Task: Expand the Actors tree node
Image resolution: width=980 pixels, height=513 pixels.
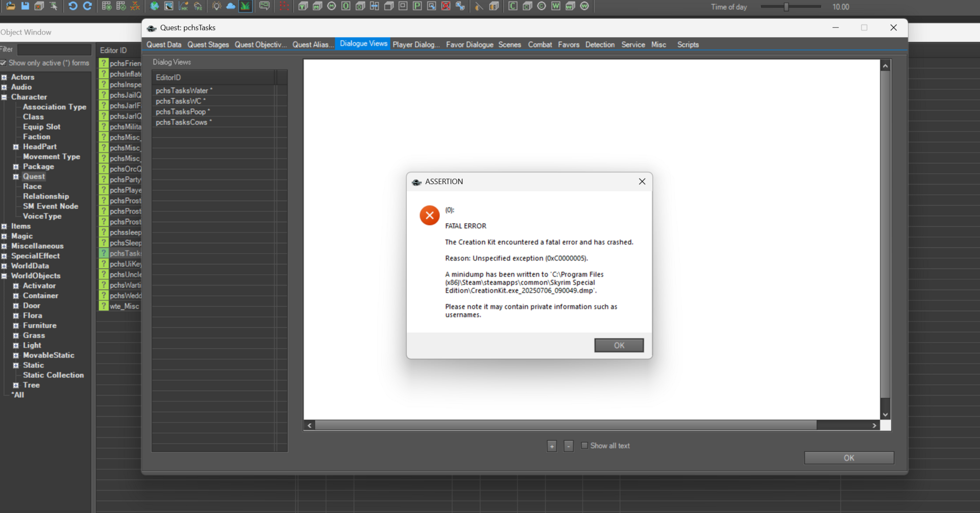Action: 4,77
